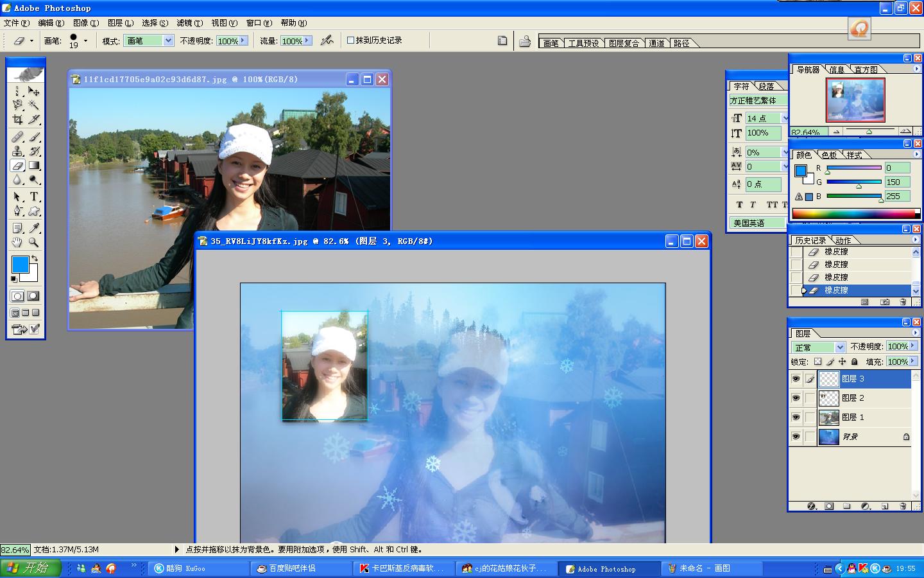Select the Custom Shape tool
Image resolution: width=924 pixels, height=578 pixels.
[34, 211]
